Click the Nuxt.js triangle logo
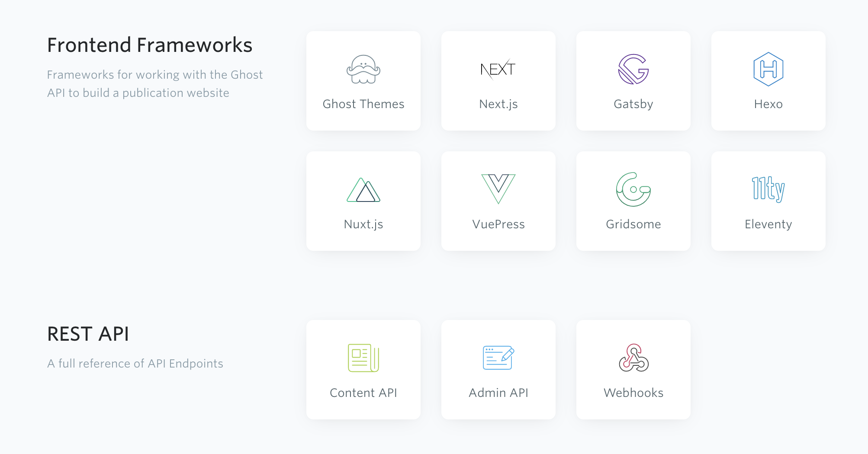This screenshot has height=454, width=868. pyautogui.click(x=363, y=190)
